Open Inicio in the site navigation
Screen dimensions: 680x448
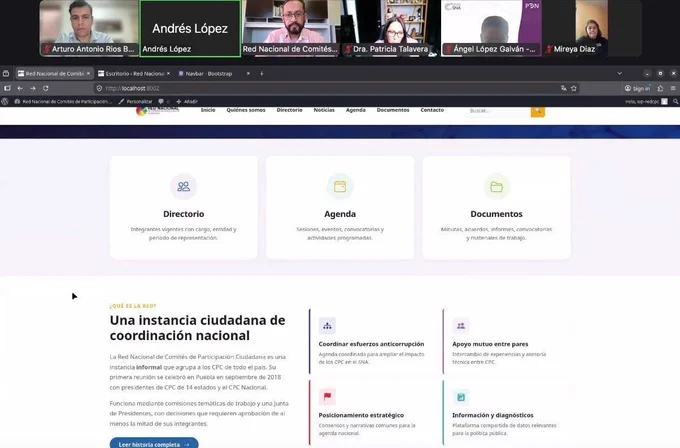208,110
